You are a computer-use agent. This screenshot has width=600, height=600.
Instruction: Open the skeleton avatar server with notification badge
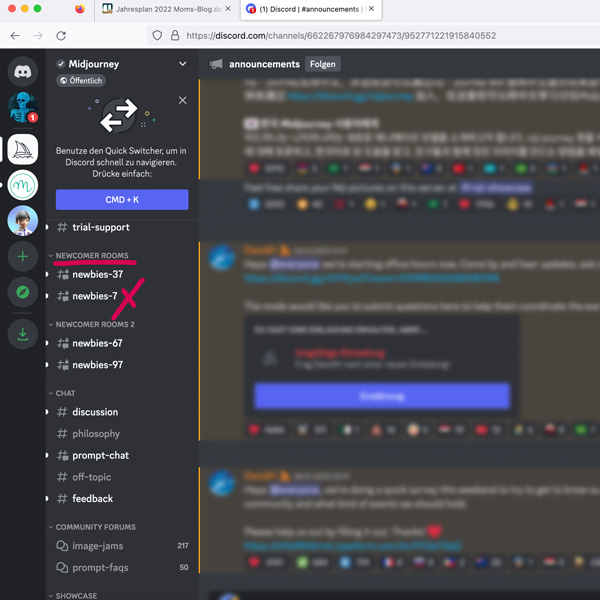point(23,108)
